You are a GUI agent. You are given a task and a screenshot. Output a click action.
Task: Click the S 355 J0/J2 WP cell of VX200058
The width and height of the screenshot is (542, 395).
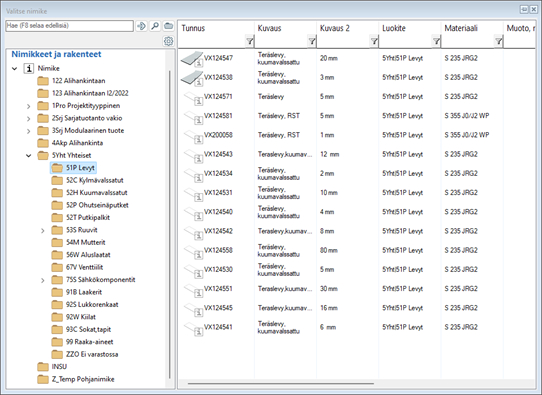tap(467, 135)
